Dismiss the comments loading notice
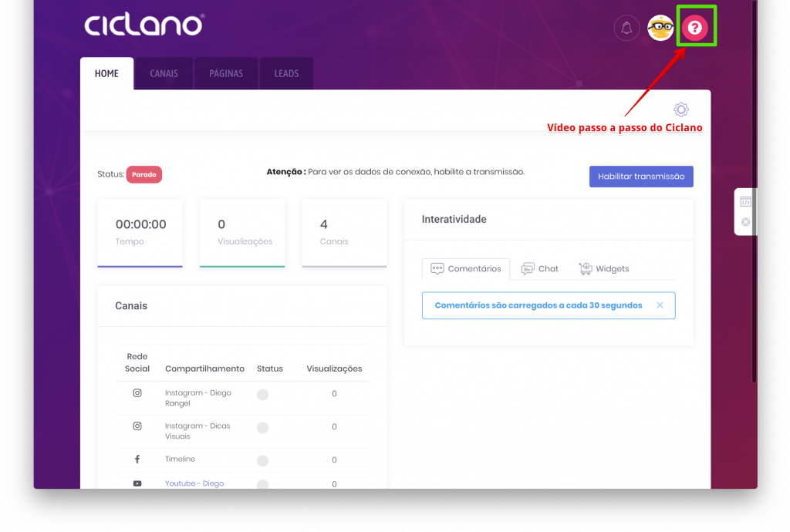The image size is (790, 532). tap(660, 305)
